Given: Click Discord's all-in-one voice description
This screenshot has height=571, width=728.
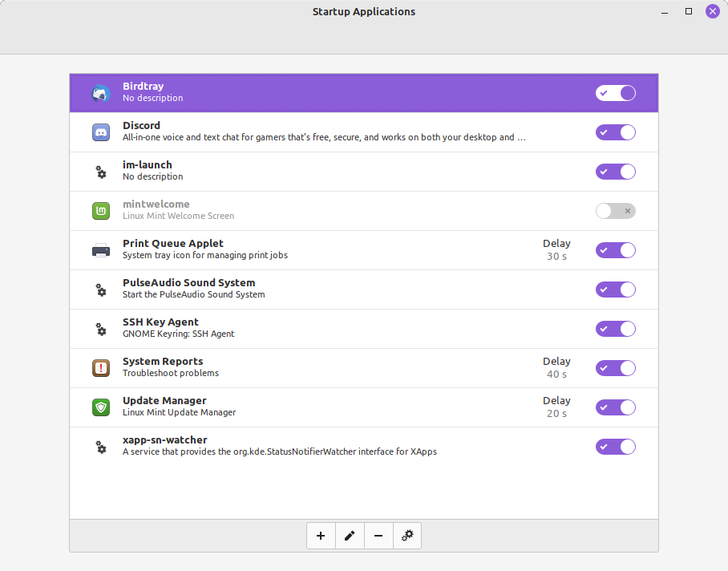Looking at the screenshot, I should pyautogui.click(x=324, y=137).
